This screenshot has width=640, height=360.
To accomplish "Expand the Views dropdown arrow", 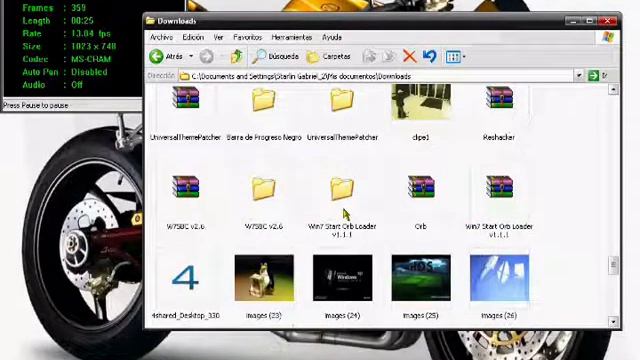I will point(464,57).
